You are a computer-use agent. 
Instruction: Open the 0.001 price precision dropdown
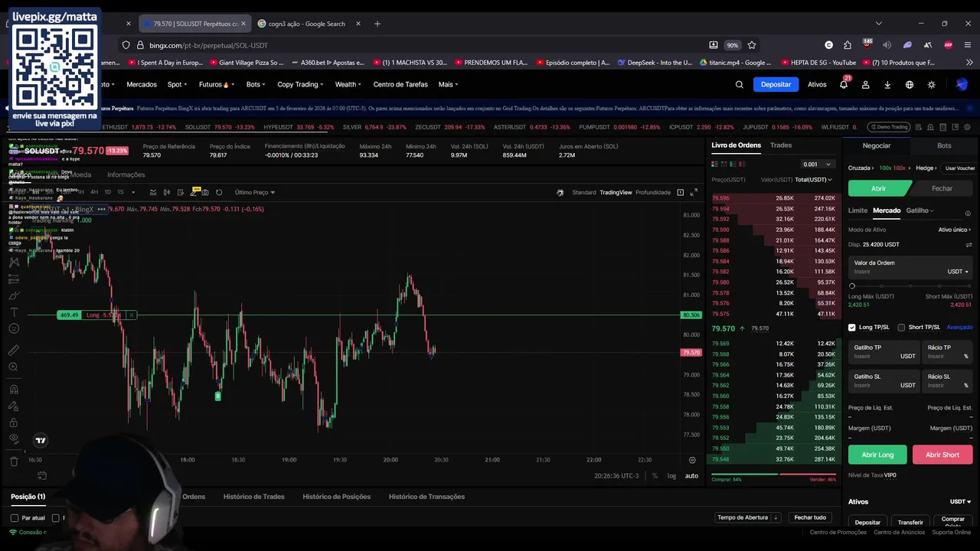coord(816,164)
